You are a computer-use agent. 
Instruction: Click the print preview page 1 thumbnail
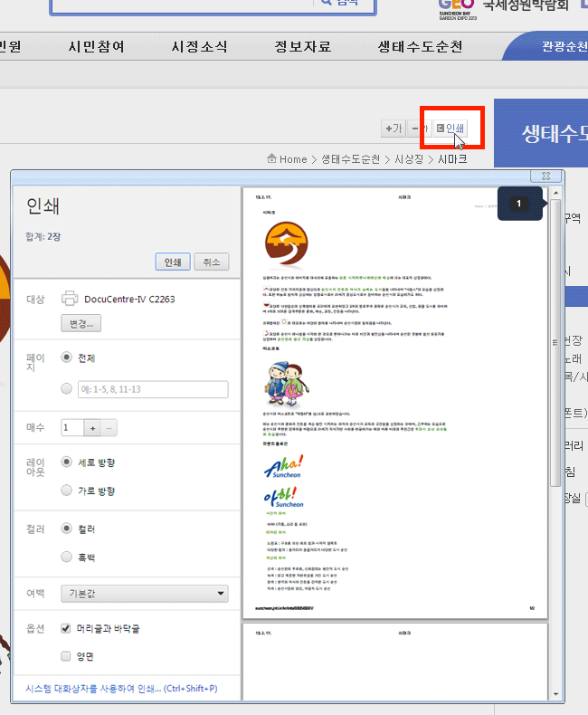[x=395, y=403]
